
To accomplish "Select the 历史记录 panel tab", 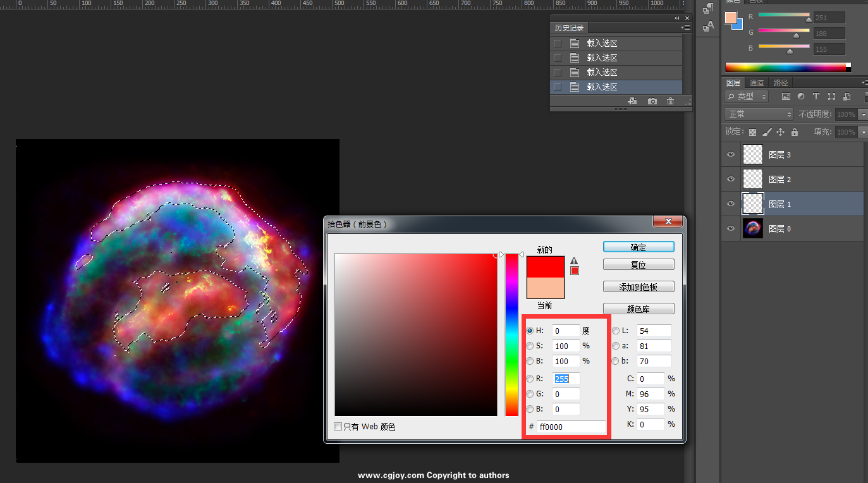I will pos(569,28).
